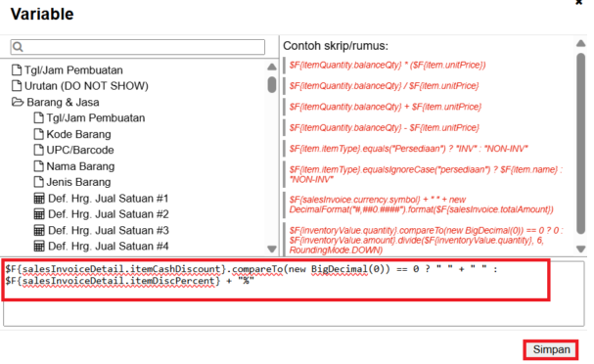
Task: Click document icon beside Urutan (DO NOT SHOW)
Action: click(x=17, y=85)
